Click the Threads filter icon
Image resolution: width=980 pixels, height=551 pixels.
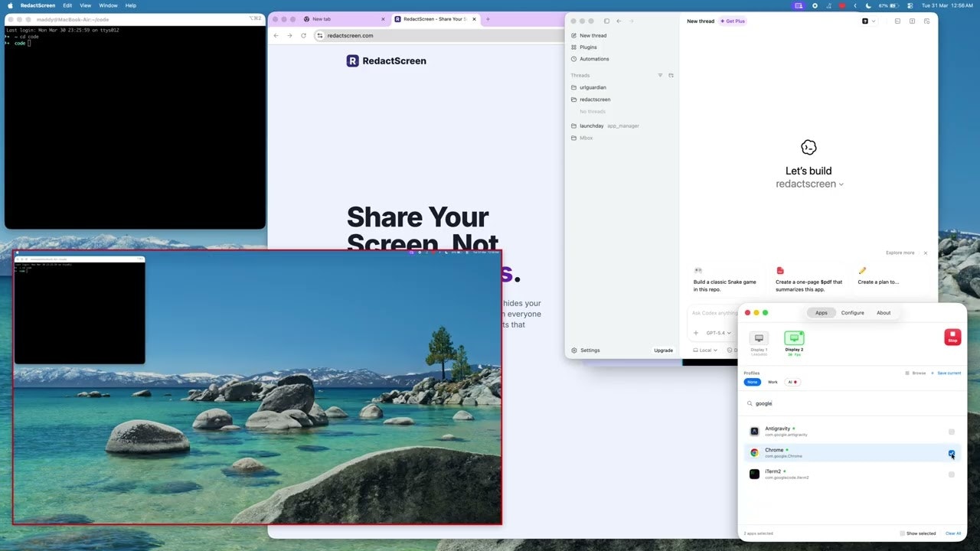point(660,75)
